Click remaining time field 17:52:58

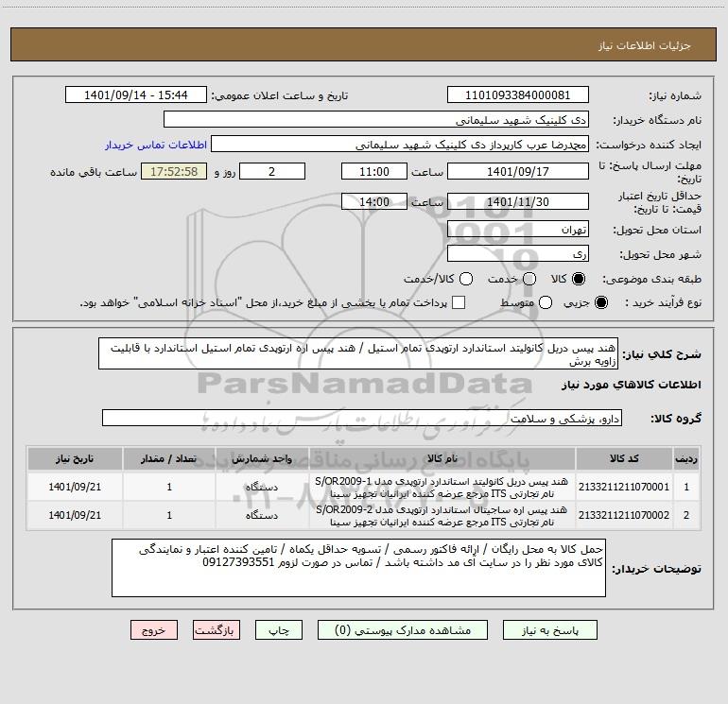[174, 171]
